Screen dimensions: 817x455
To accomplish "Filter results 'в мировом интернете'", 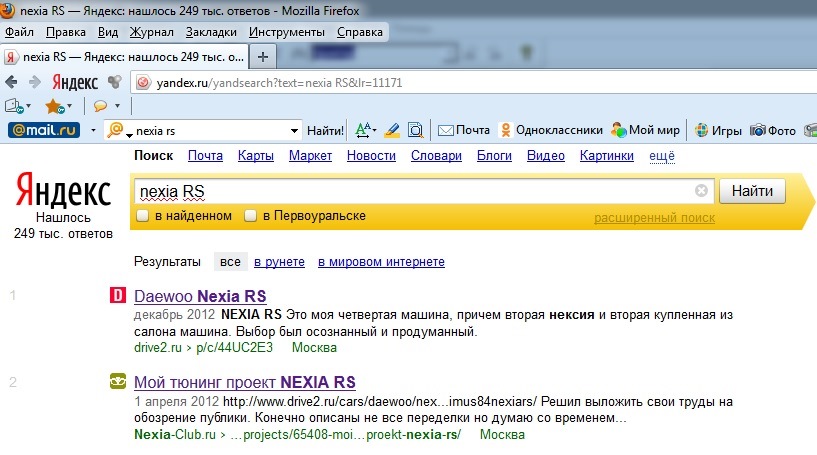I will 381,262.
